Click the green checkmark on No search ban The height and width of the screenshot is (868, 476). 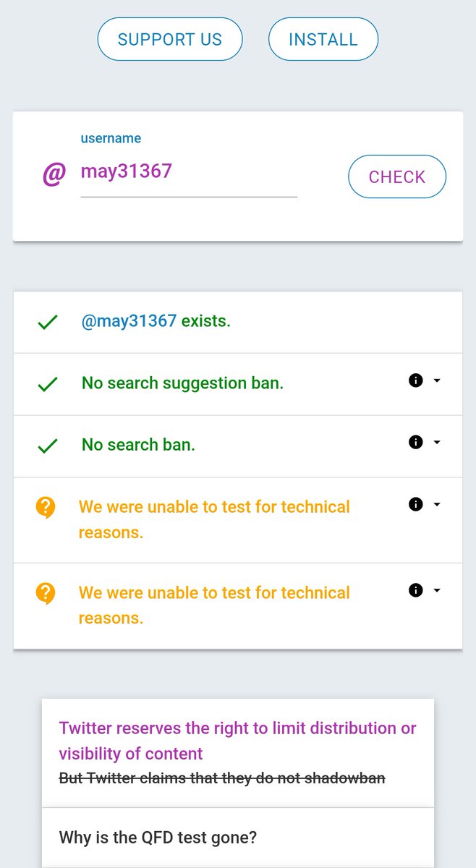47,446
